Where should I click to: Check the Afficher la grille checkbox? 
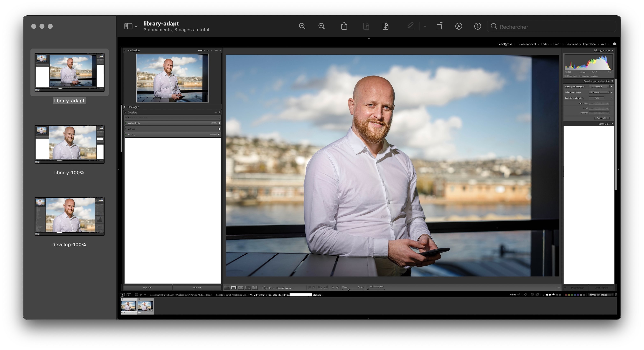coord(368,286)
